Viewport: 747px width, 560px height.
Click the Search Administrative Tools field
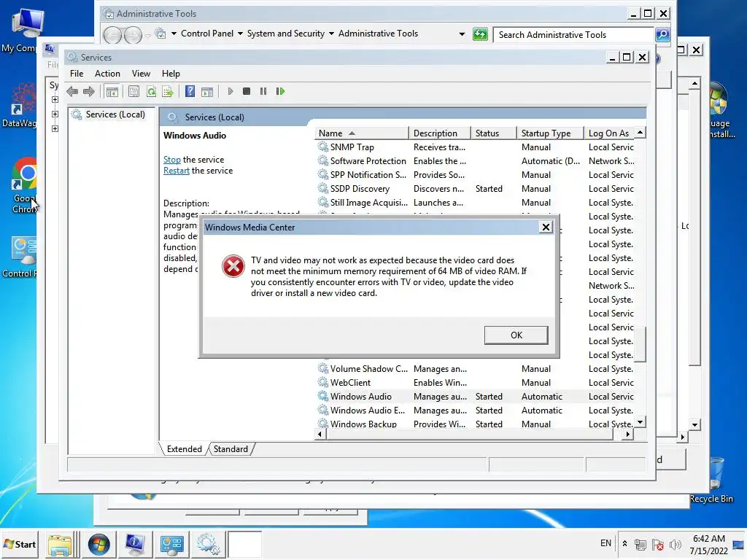click(x=573, y=35)
